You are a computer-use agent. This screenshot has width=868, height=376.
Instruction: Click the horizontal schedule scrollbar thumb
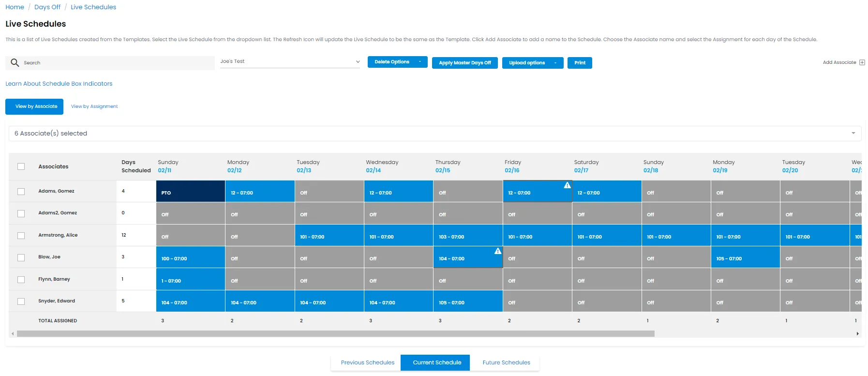point(336,334)
